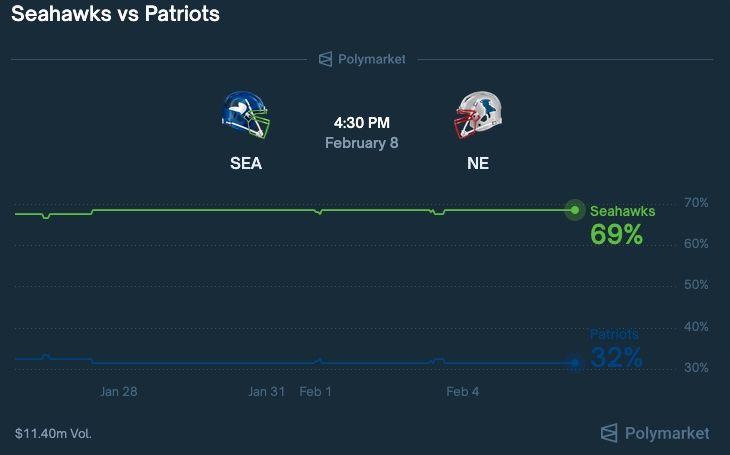
Task: Click the February 8 game date
Action: pos(362,143)
